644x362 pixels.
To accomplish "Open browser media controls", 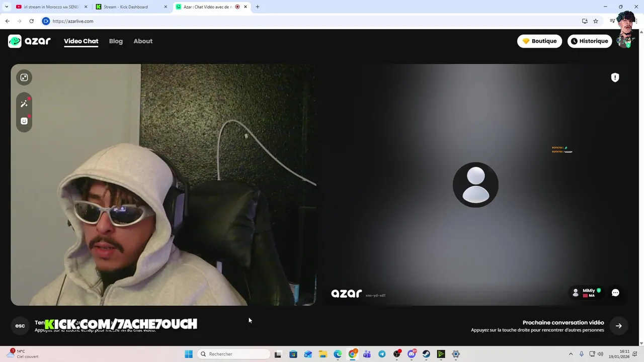I will click(612, 21).
